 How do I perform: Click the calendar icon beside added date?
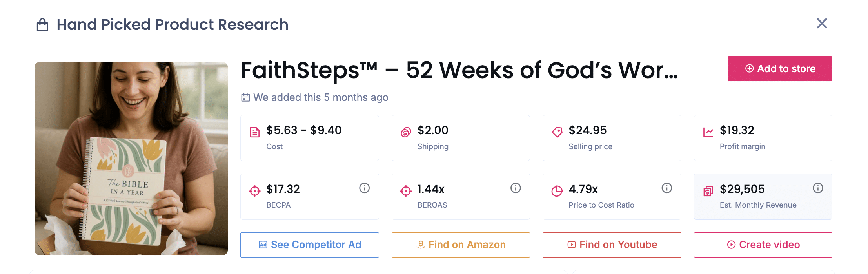(x=245, y=97)
